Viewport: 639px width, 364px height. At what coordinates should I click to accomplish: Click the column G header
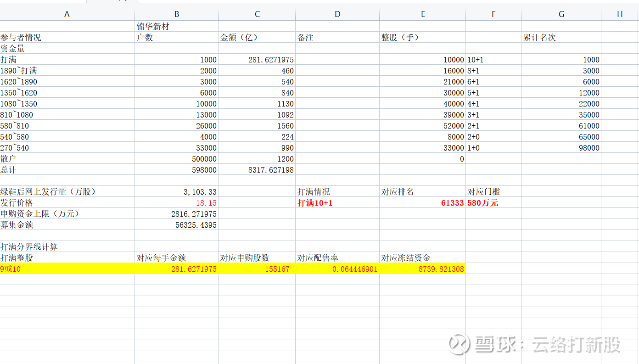click(x=561, y=14)
